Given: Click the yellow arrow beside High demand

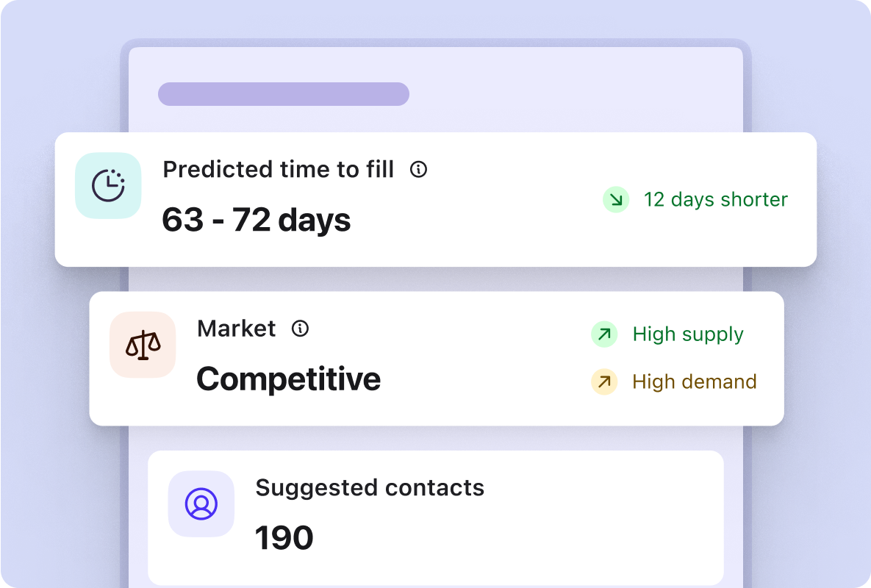Looking at the screenshot, I should click(x=604, y=382).
